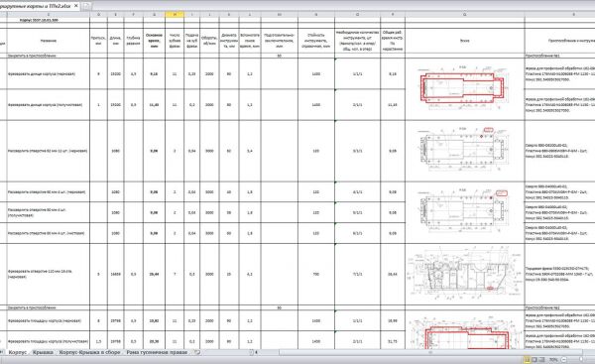Select the Обороты, об/мин header cell
595x364 pixels.
(209, 41)
